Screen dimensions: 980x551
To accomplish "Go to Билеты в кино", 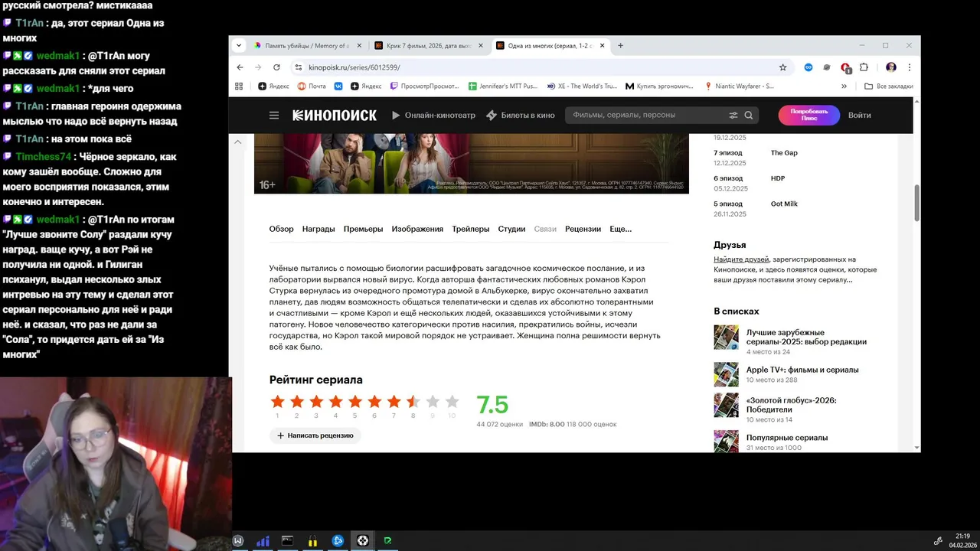I will click(521, 116).
